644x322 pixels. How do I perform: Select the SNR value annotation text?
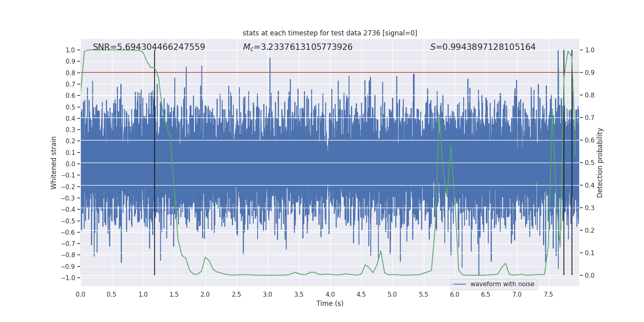pos(149,47)
